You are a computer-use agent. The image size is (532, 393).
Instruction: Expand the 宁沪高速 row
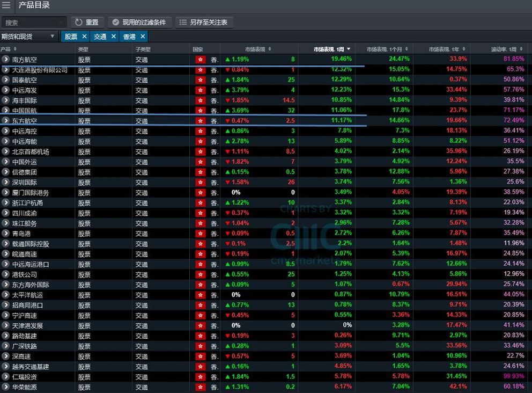point(5,316)
